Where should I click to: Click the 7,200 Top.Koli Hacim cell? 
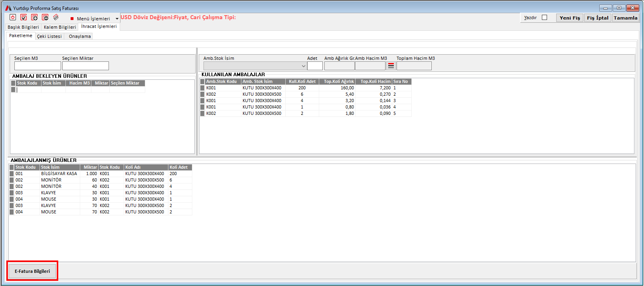pyautogui.click(x=374, y=88)
